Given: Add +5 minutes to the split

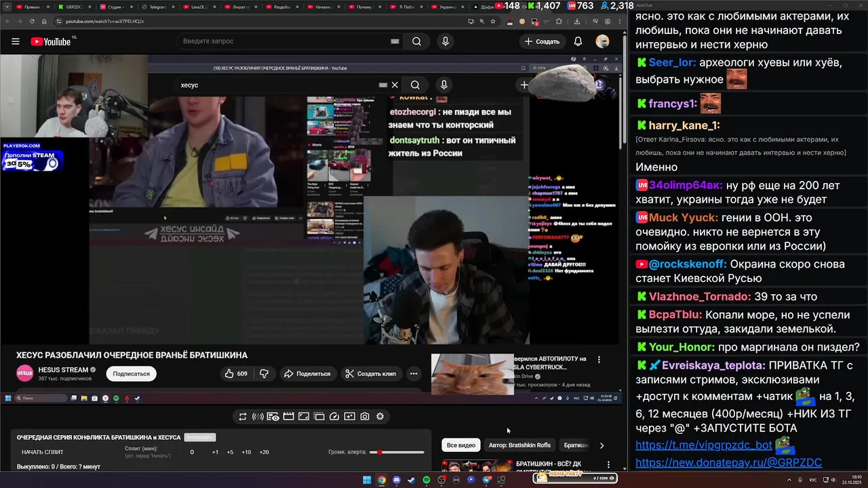Looking at the screenshot, I should [x=230, y=452].
